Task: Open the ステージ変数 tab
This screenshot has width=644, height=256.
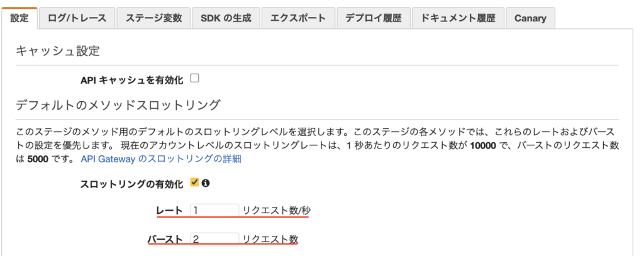Action: (x=153, y=18)
